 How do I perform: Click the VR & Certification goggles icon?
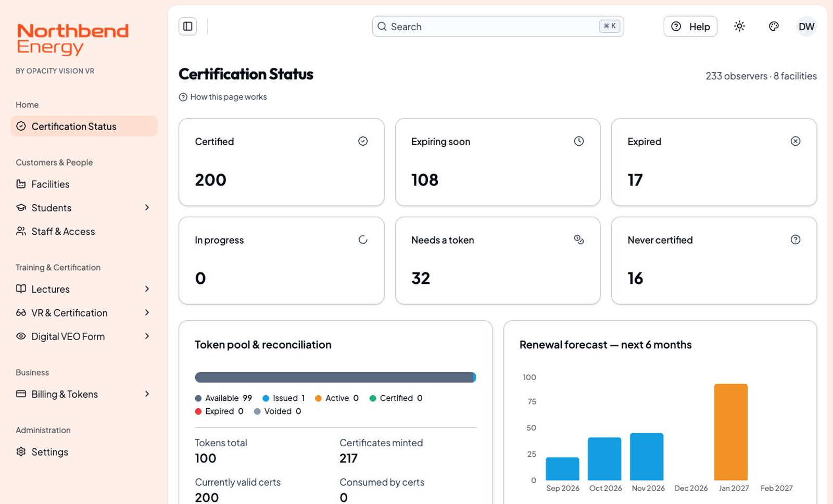point(21,312)
